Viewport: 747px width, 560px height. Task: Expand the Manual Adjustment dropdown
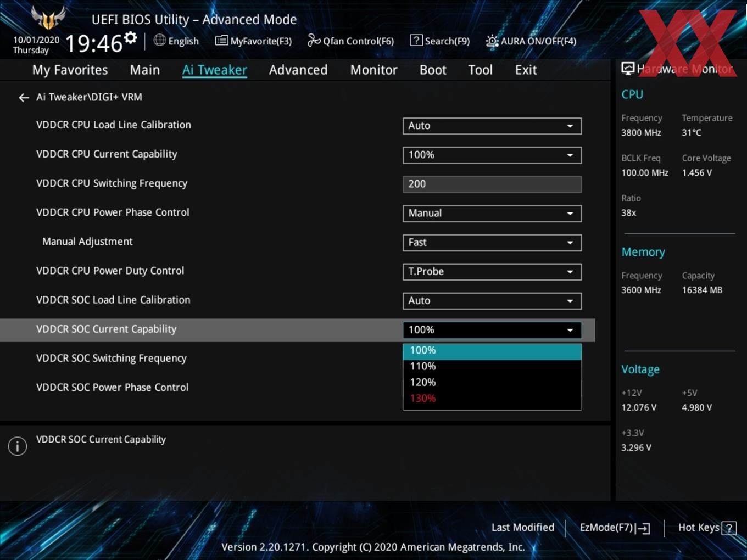[x=492, y=242]
